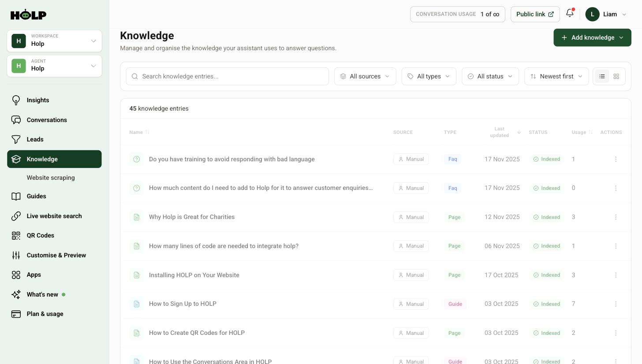Viewport: 642px width, 364px height.
Task: Go to Insights in sidebar
Action: click(x=54, y=100)
